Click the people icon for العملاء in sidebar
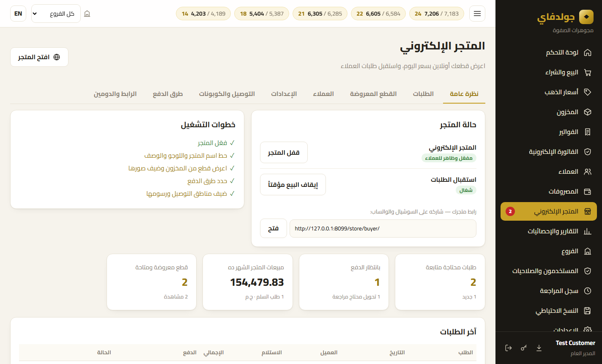The height and width of the screenshot is (364, 602). point(587,172)
